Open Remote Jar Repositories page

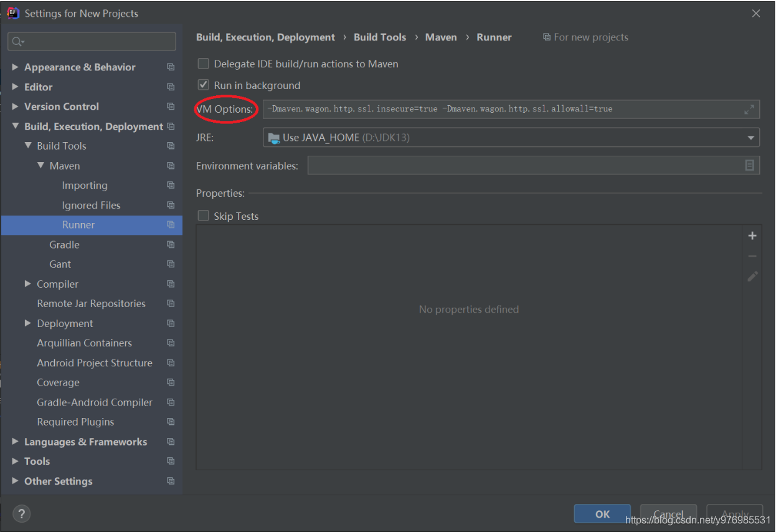tap(91, 303)
